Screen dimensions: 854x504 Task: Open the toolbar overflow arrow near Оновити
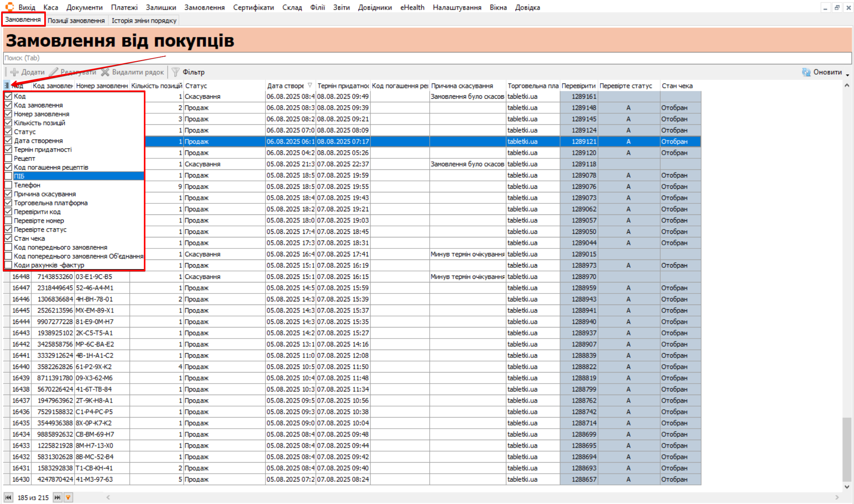pyautogui.click(x=847, y=75)
